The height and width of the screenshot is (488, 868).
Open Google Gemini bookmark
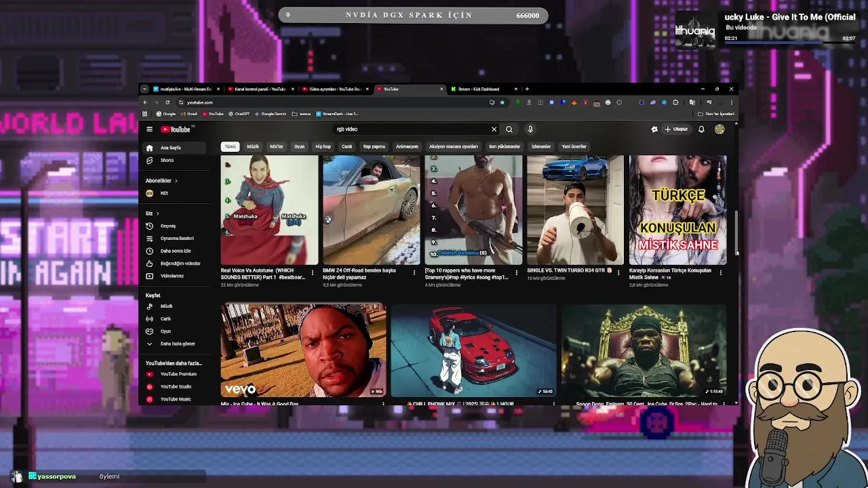(x=271, y=114)
